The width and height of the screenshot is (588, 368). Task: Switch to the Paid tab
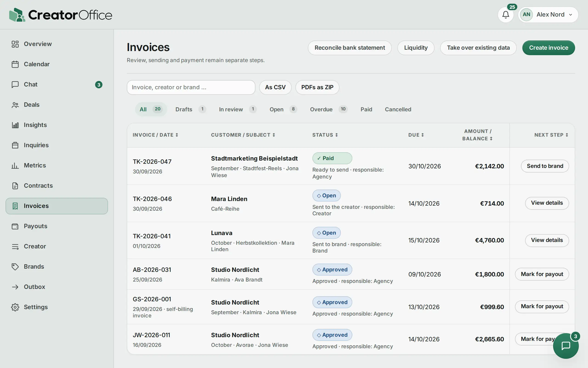pyautogui.click(x=366, y=109)
